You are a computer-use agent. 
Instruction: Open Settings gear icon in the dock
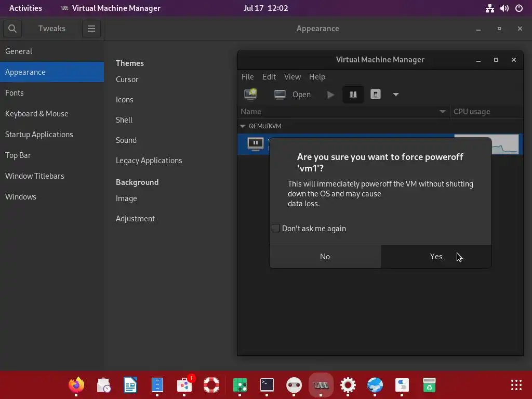348,385
